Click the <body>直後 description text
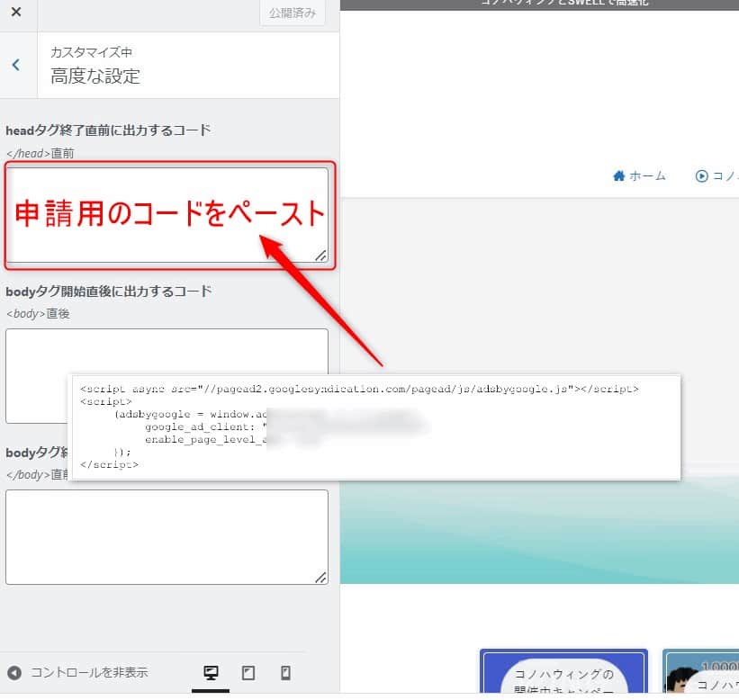Image resolution: width=739 pixels, height=700 pixels. point(38,313)
